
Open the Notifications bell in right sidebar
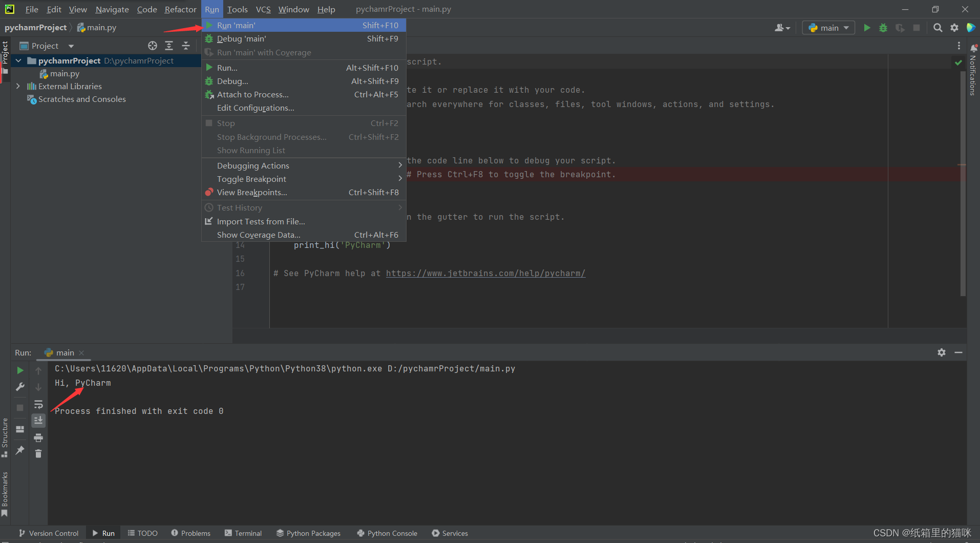[973, 48]
